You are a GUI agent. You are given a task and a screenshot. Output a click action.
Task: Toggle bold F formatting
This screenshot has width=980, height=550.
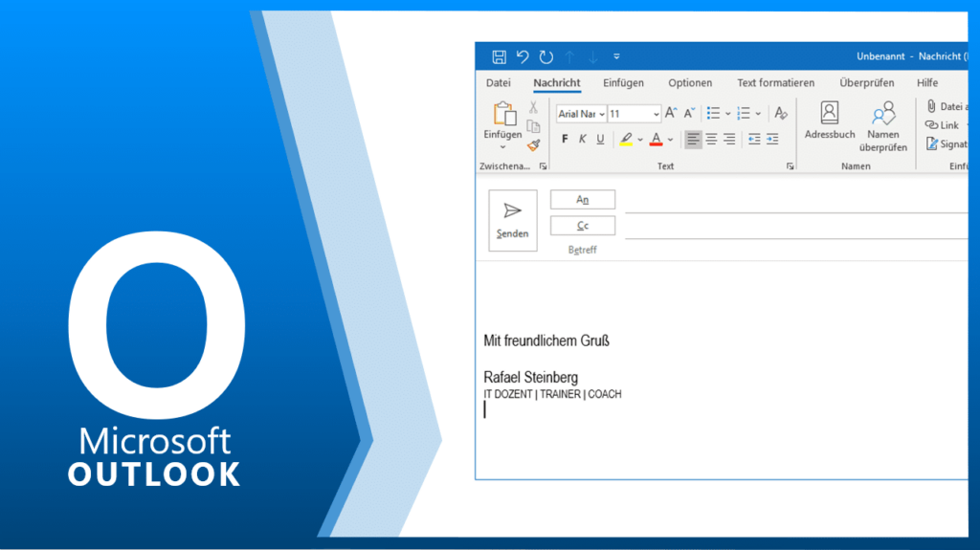(565, 139)
